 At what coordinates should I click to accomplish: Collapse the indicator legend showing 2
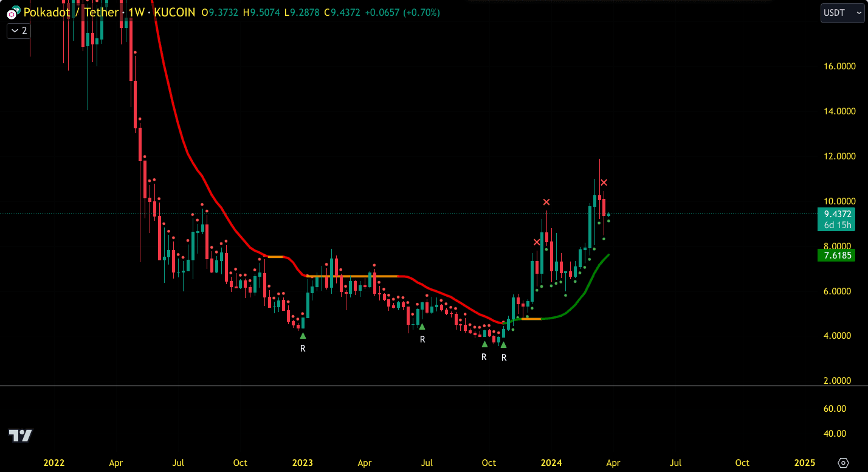tap(19, 30)
